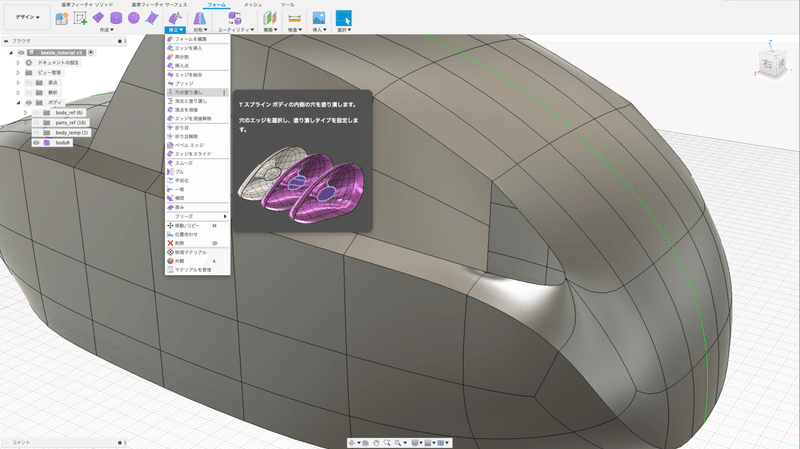The height and width of the screenshot is (449, 800).
Task: Choose エッジを挿入 from menu
Action: click(197, 48)
